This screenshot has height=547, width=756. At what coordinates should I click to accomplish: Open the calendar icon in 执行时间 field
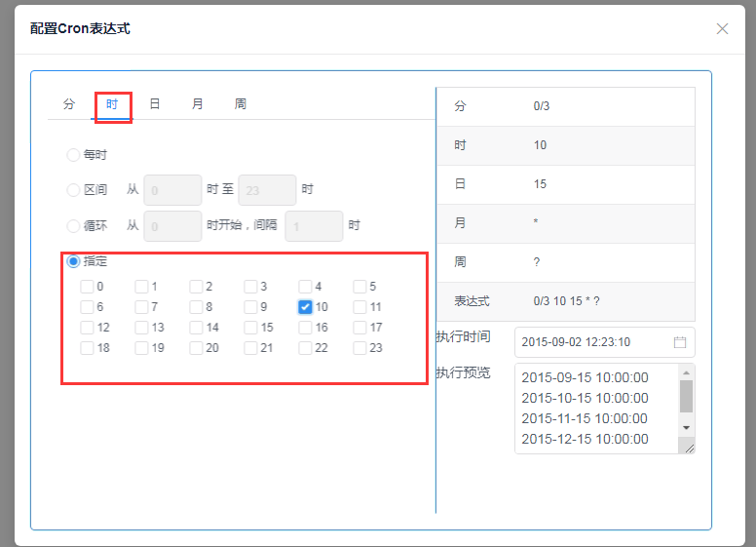(x=680, y=342)
